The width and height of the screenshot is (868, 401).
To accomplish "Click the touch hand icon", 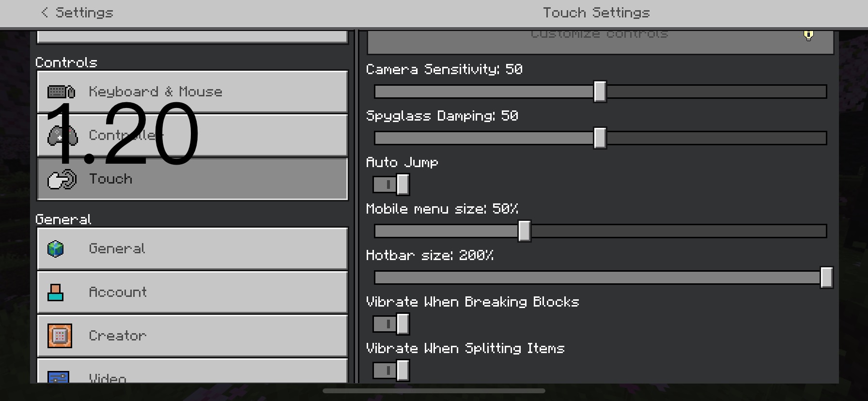I will click(62, 179).
